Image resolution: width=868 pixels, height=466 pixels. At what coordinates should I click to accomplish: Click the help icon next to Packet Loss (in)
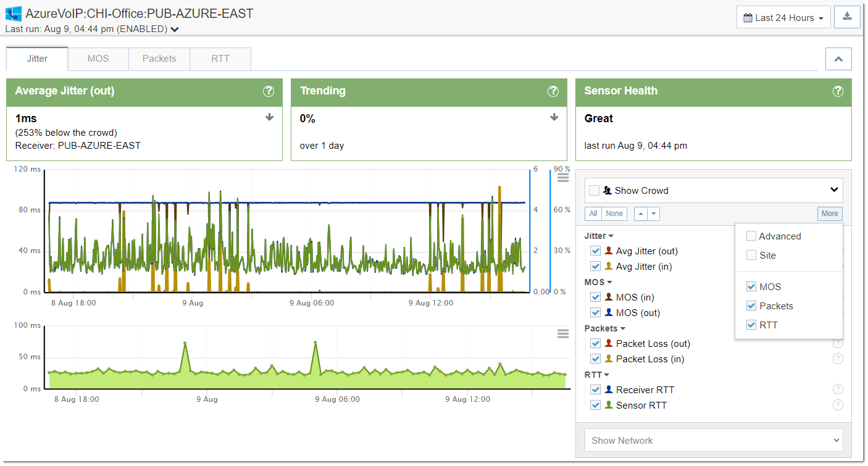[x=838, y=359]
